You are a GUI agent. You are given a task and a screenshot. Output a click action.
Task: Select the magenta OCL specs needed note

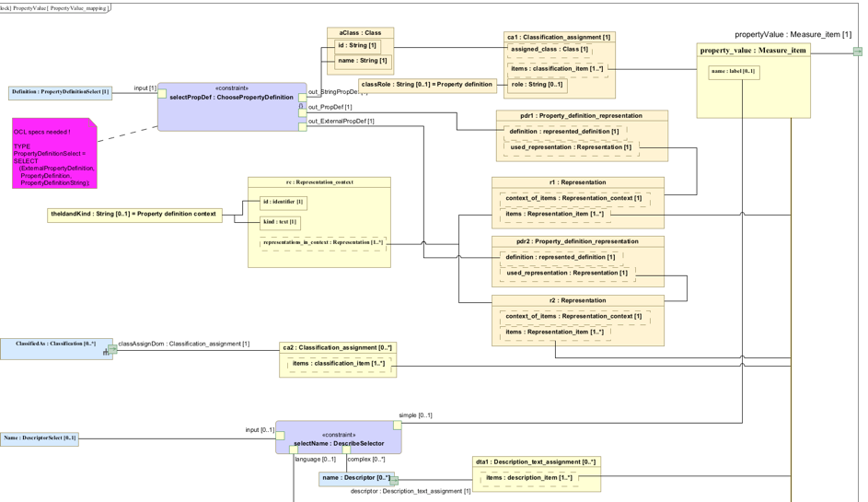pos(53,155)
